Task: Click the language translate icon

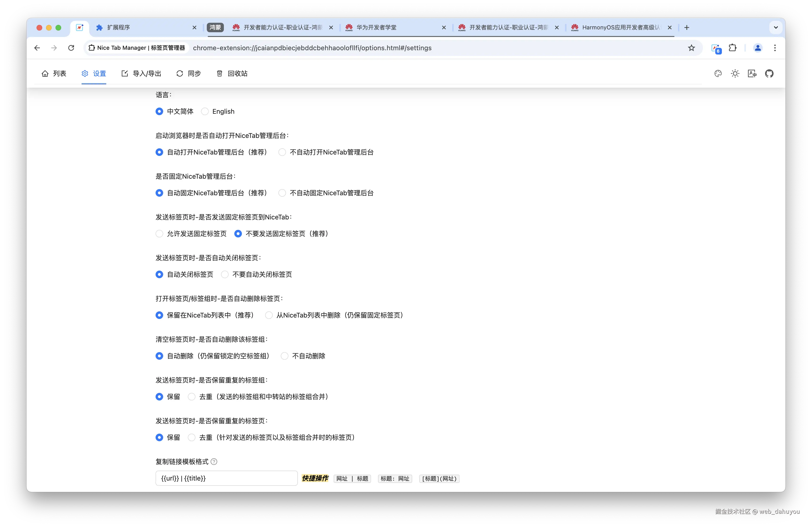Action: (x=752, y=74)
